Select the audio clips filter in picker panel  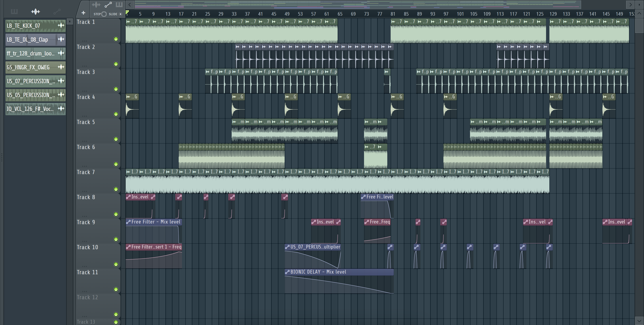(x=36, y=11)
